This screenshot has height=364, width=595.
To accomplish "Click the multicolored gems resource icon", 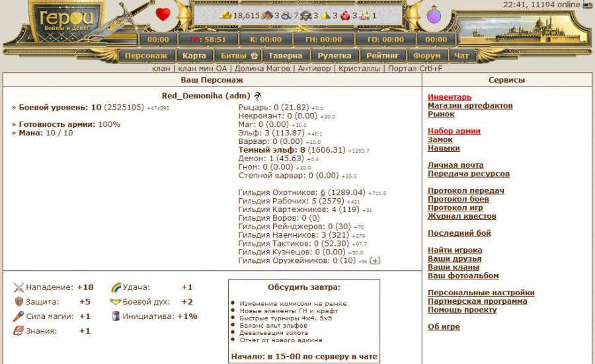I will click(x=364, y=16).
